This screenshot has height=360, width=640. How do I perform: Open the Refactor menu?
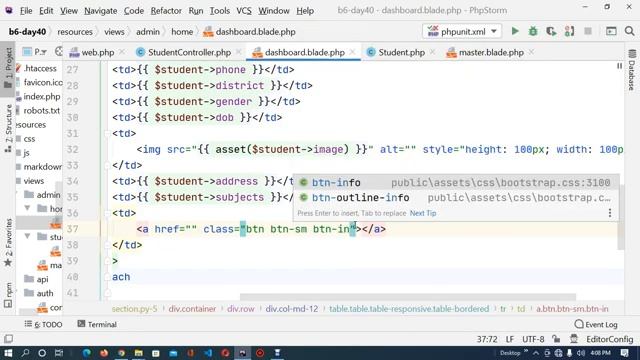tap(166, 11)
